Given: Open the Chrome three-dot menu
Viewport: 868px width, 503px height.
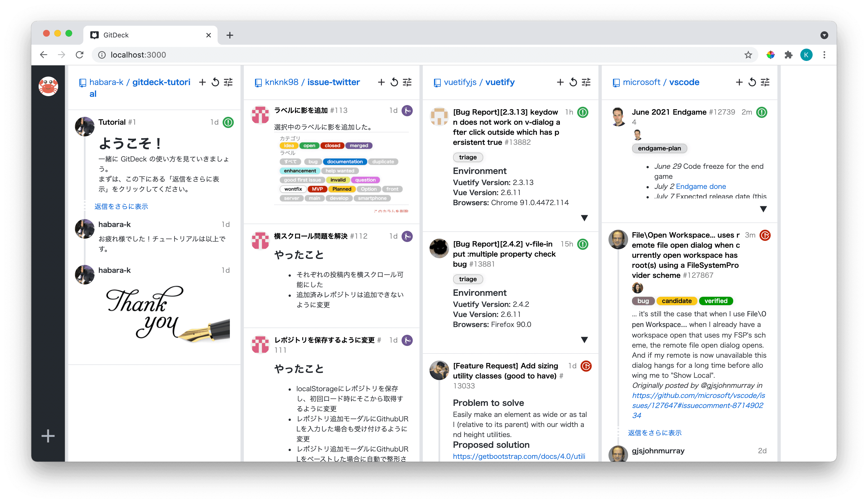Looking at the screenshot, I should 824,55.
